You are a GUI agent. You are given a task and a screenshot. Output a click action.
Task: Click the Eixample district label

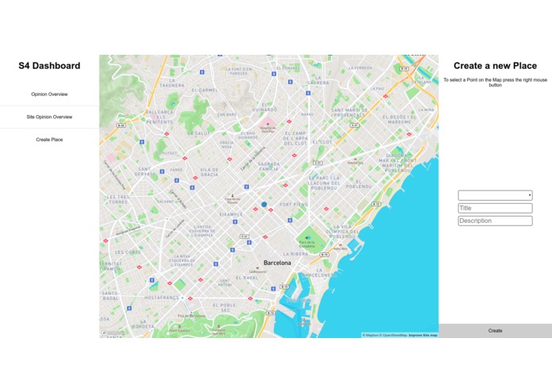point(231,214)
